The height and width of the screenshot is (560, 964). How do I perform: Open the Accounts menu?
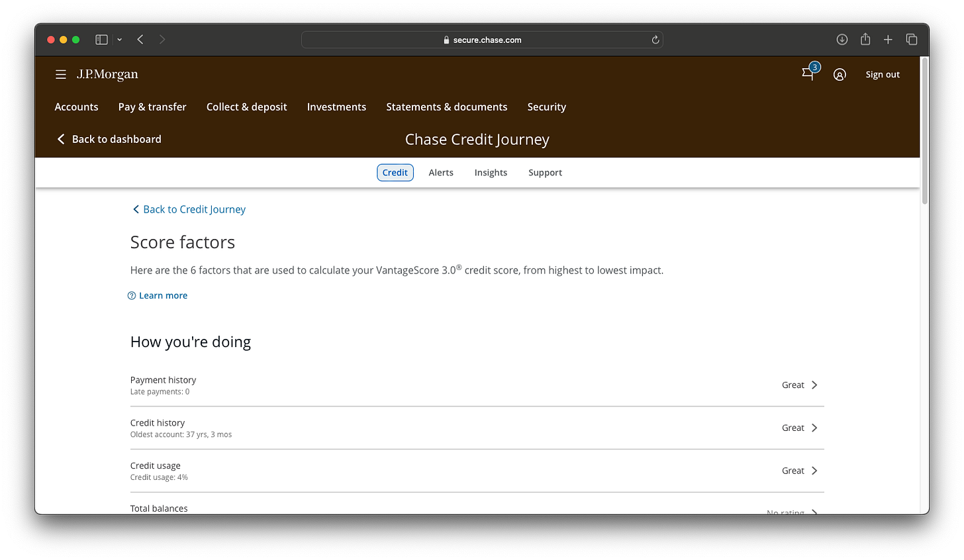click(x=76, y=107)
